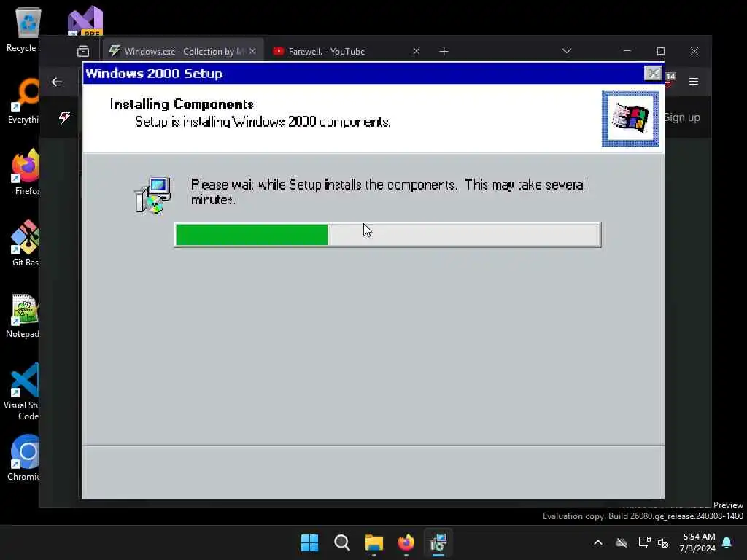This screenshot has width=747, height=560.
Task: Open a new browser tab
Action: click(x=444, y=52)
